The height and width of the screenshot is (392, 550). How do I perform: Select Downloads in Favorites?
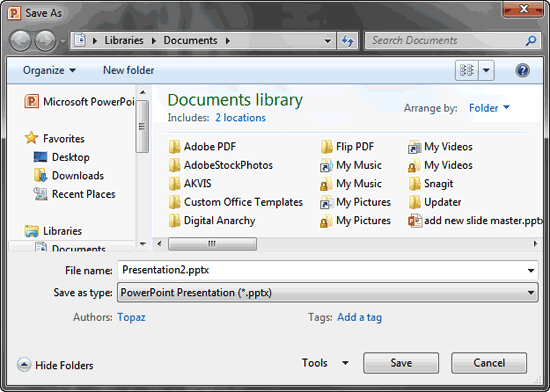(69, 175)
